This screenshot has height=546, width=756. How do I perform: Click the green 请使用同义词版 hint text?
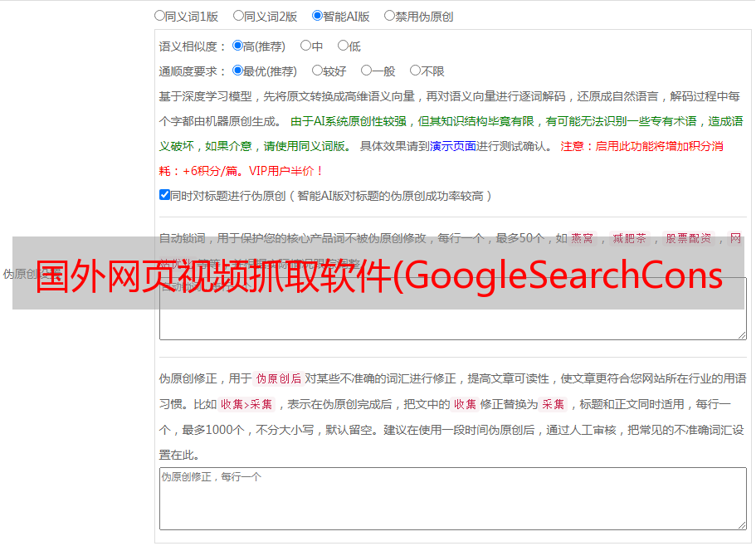(308, 146)
